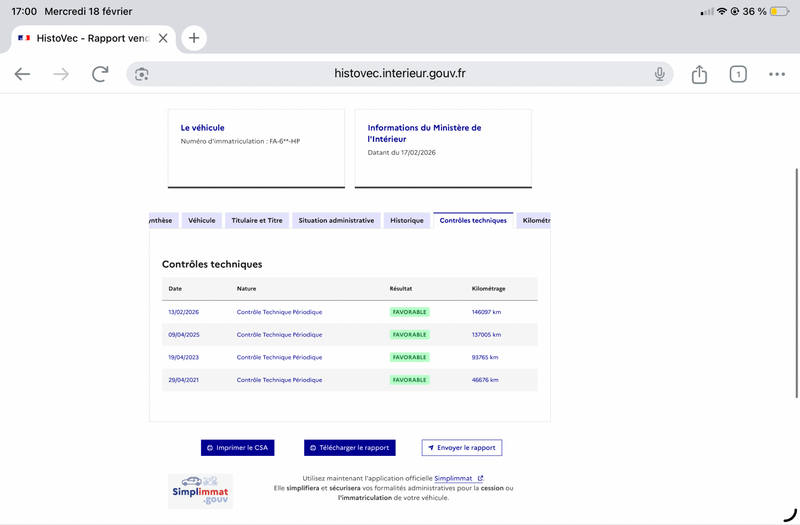Tap the browser back arrow
The width and height of the screenshot is (800, 525).
tap(22, 74)
